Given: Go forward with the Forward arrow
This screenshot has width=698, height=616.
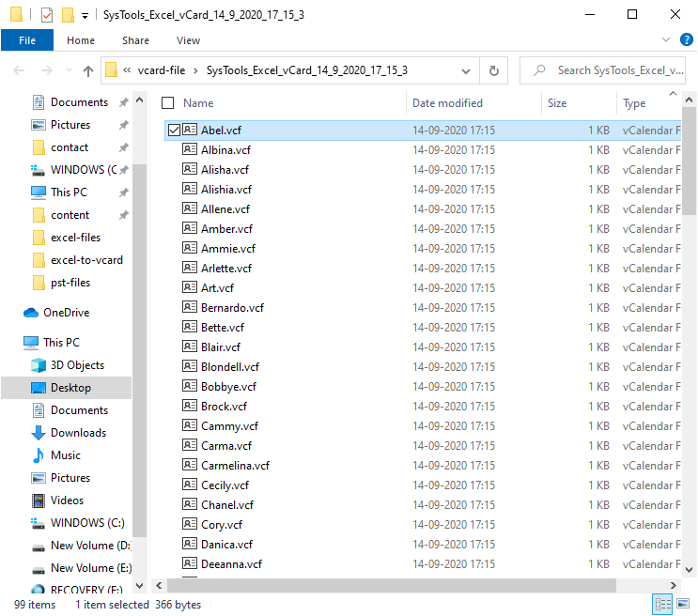Looking at the screenshot, I should (x=46, y=70).
